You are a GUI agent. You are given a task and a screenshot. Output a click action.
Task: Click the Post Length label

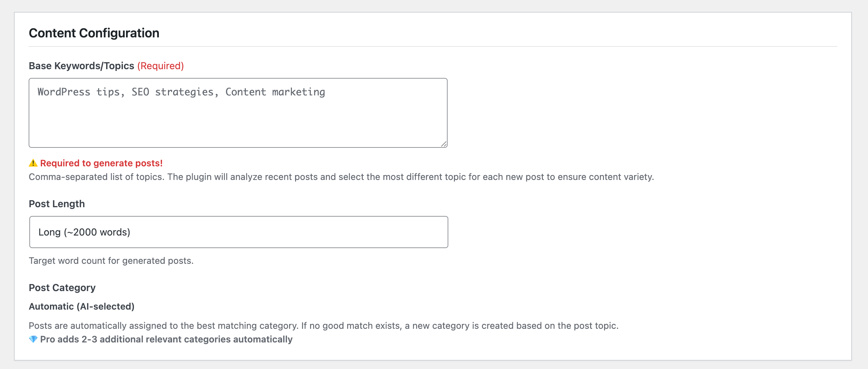pyautogui.click(x=57, y=204)
